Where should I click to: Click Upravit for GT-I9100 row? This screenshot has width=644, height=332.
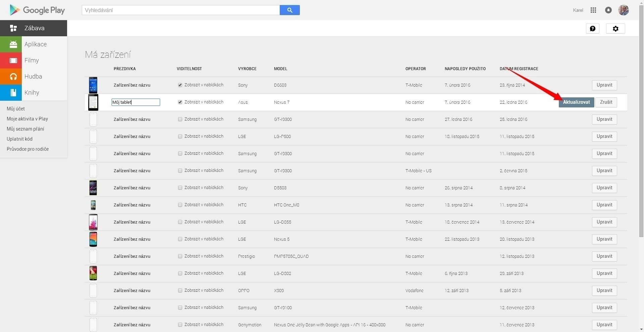click(x=604, y=308)
